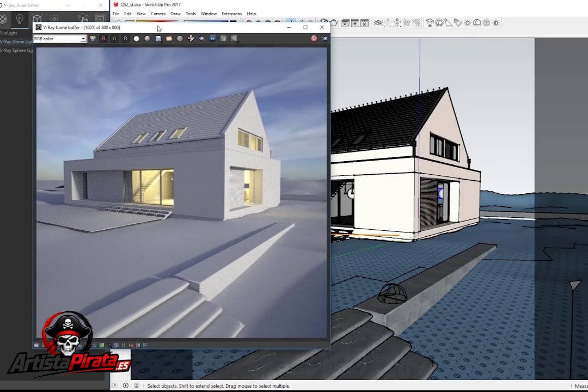Click the V-Ray Dome Light toolbar icon

tap(477, 23)
